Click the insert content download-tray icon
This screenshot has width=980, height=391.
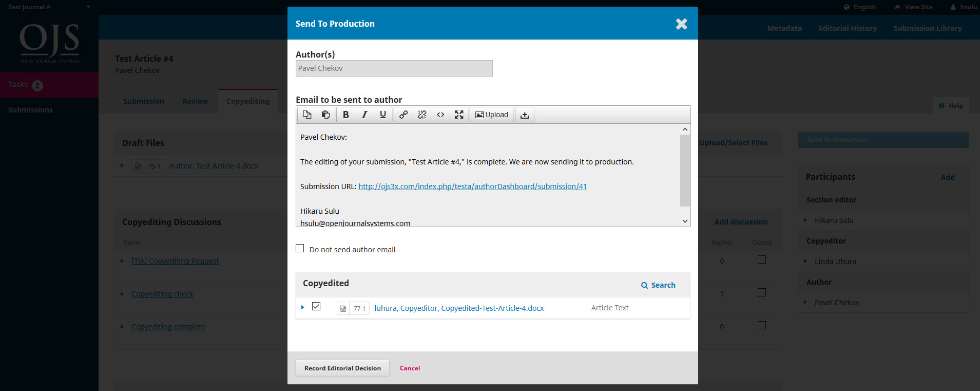pyautogui.click(x=525, y=115)
